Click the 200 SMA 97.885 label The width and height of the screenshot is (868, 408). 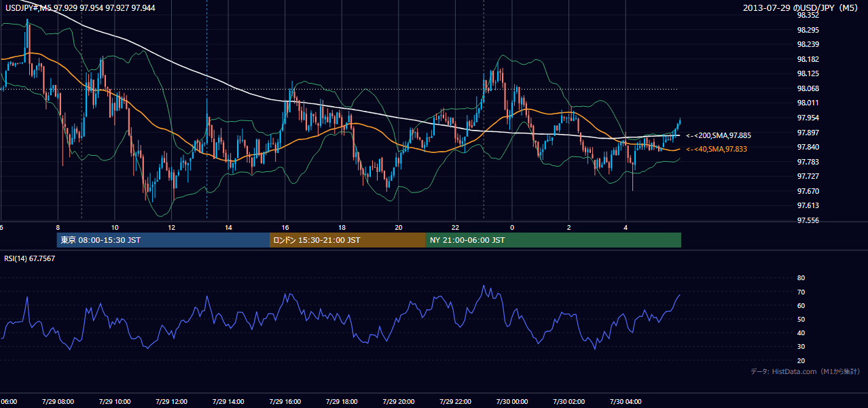[x=718, y=135]
